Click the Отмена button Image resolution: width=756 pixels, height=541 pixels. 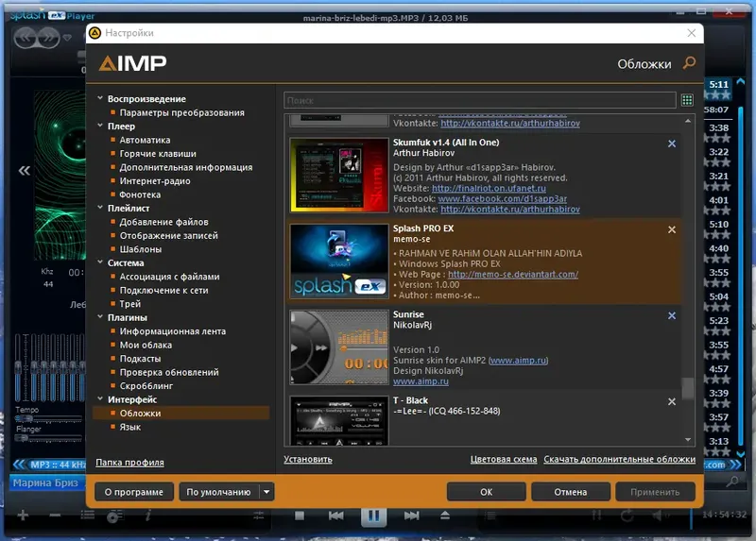click(571, 492)
